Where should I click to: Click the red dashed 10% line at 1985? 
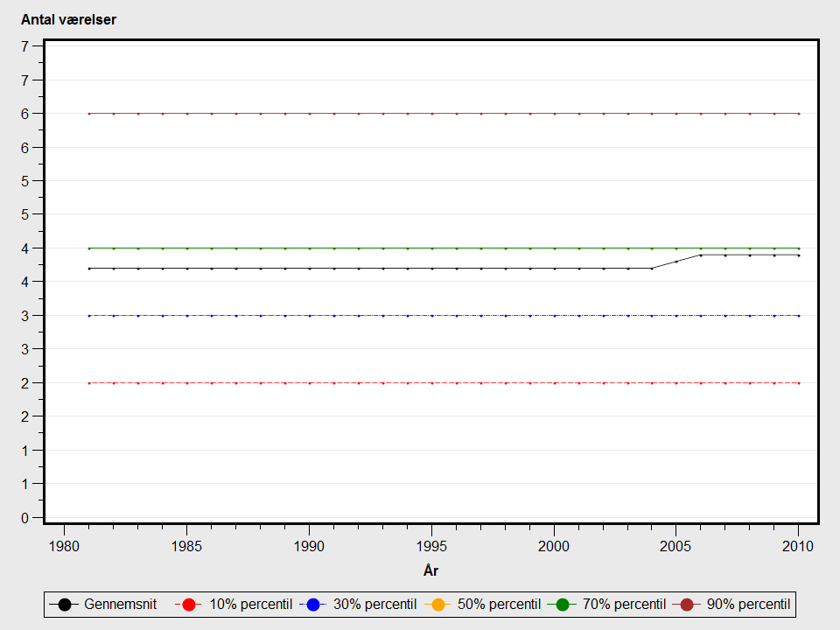(x=186, y=383)
